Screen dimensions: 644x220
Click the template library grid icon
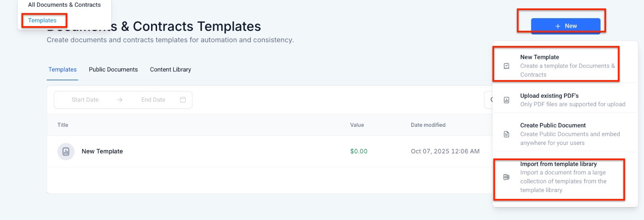(x=506, y=177)
